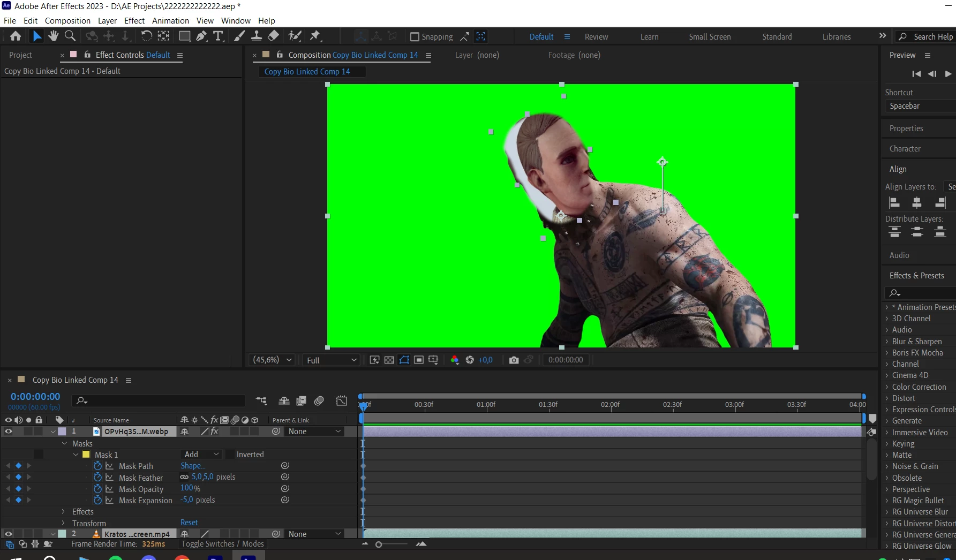
Task: Switch to the Review workspace
Action: (596, 36)
